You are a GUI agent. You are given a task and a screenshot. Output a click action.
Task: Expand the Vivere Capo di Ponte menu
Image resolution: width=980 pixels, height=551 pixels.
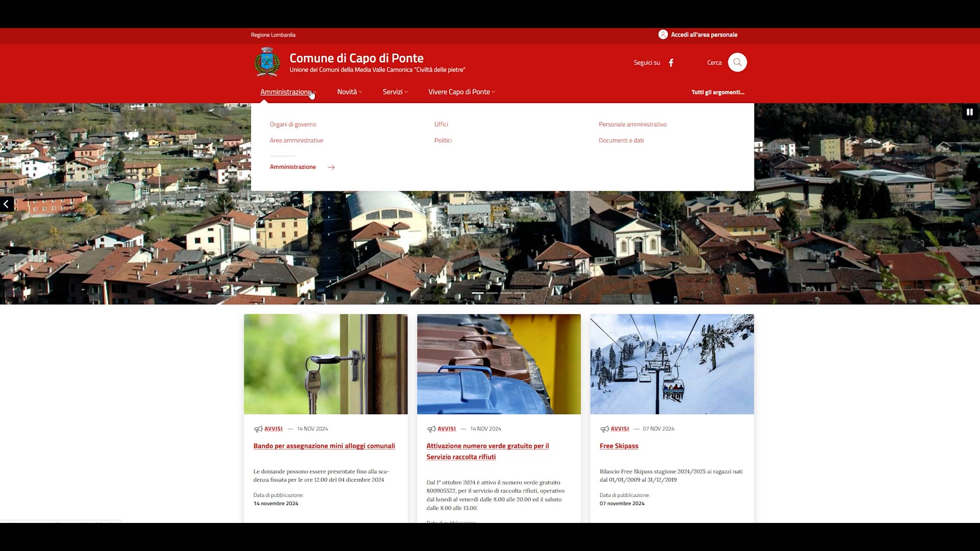[461, 92]
